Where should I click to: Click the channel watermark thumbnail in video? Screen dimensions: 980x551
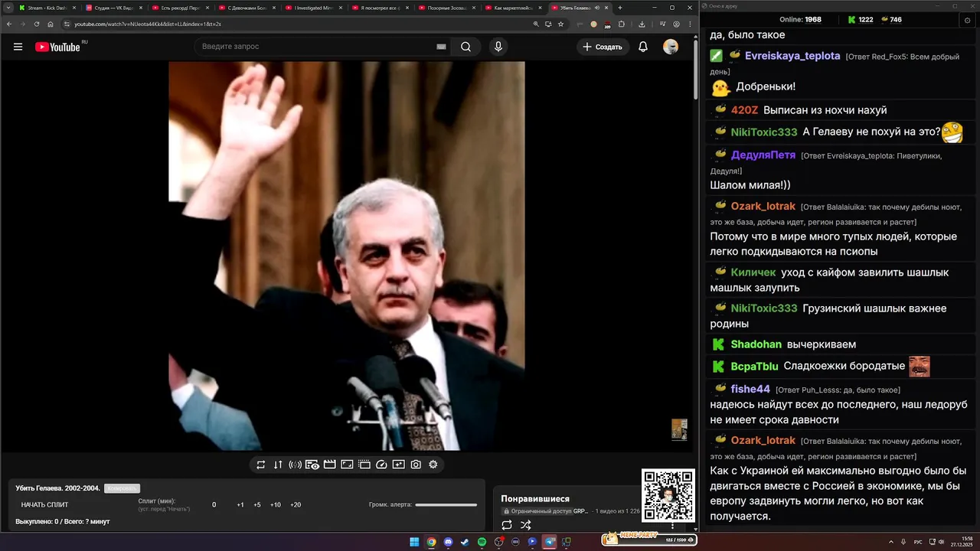coord(679,429)
